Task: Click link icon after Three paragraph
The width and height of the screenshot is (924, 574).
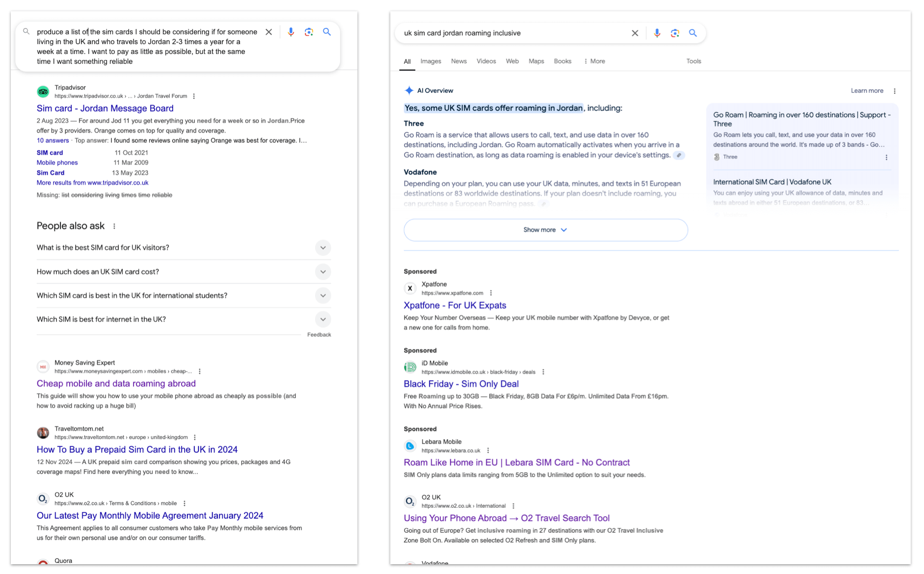Action: click(x=679, y=155)
